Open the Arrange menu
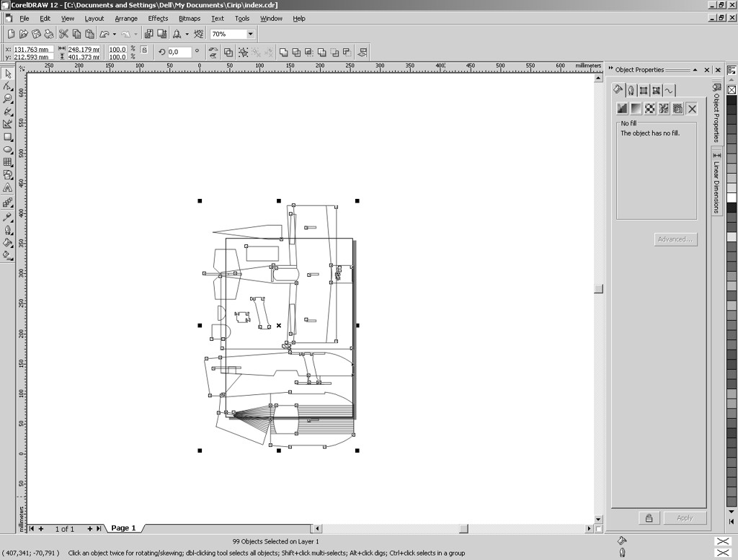Image resolution: width=738 pixels, height=560 pixels. pyautogui.click(x=126, y=18)
